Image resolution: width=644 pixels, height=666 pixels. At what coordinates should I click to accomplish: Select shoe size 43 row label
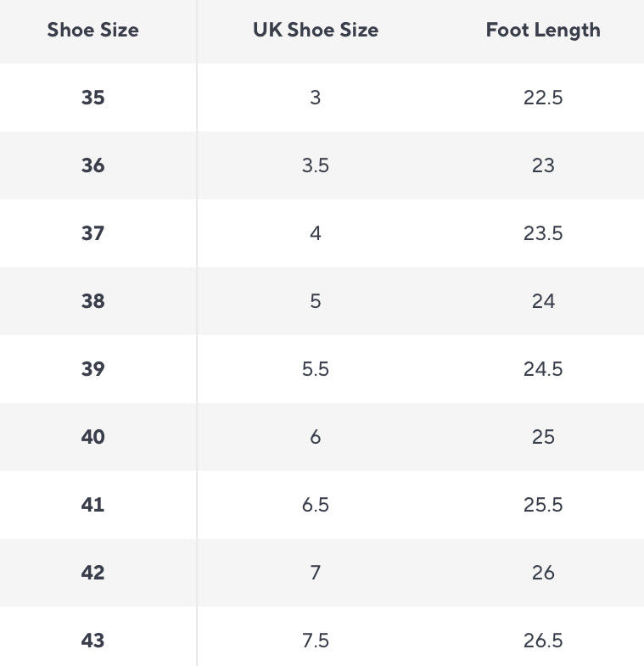click(x=92, y=641)
